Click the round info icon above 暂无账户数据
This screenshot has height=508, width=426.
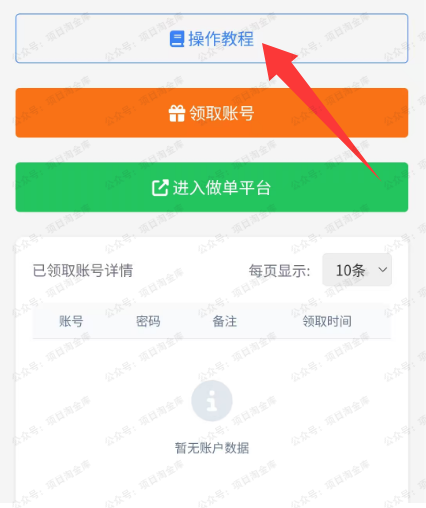pyautogui.click(x=212, y=401)
